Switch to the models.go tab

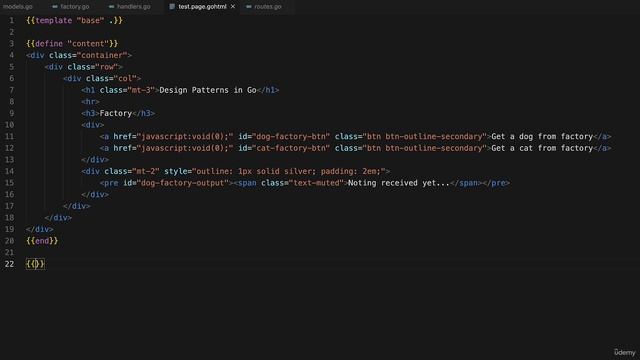(18, 7)
